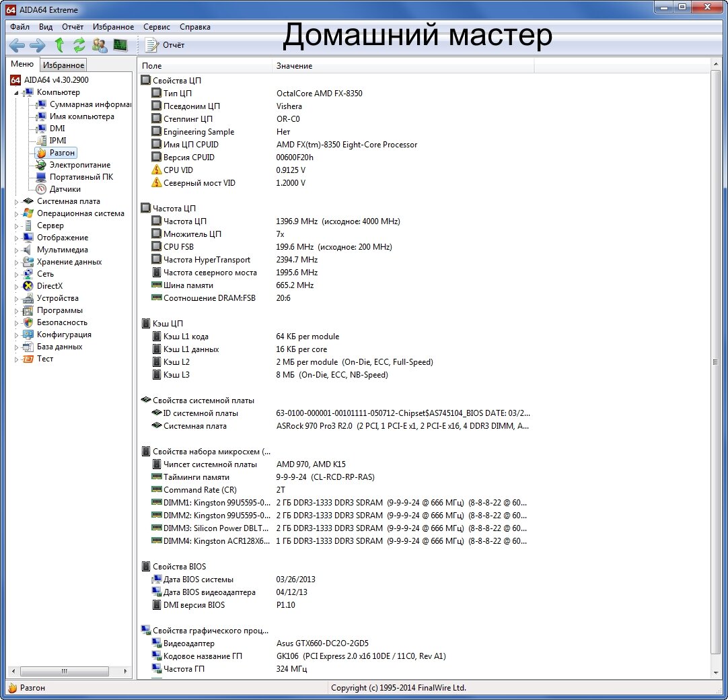Viewport: 728px width, 700px height.
Task: Open the Справка menu
Action: coord(195,27)
